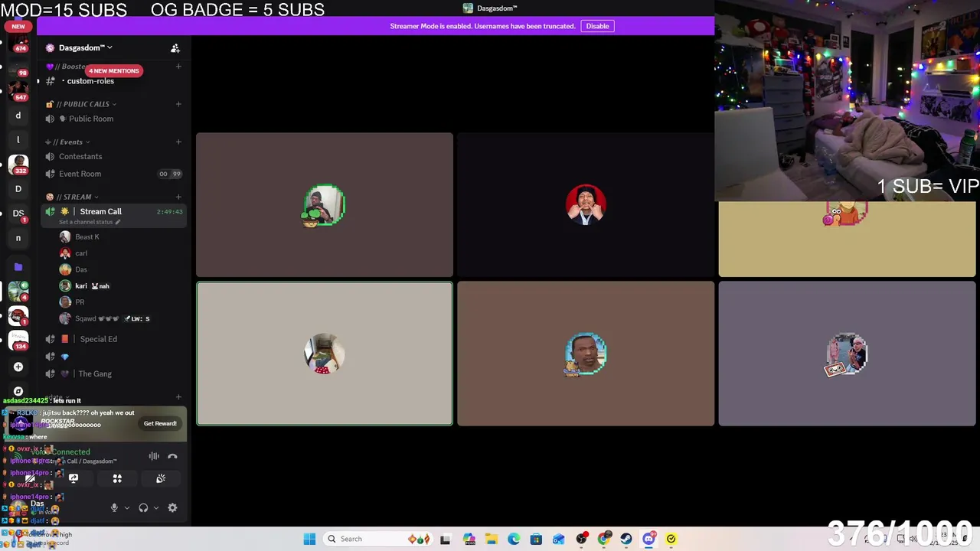Focus the red-hooded avatar call tile

[586, 204]
